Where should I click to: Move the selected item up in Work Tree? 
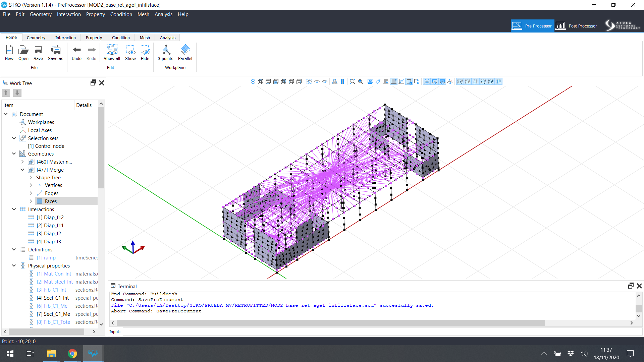[x=6, y=93]
